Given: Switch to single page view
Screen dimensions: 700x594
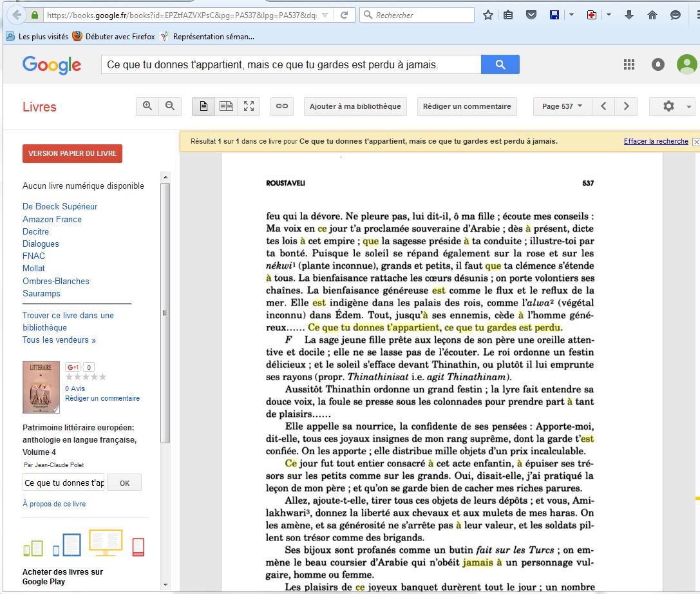Looking at the screenshot, I should click(x=203, y=106).
